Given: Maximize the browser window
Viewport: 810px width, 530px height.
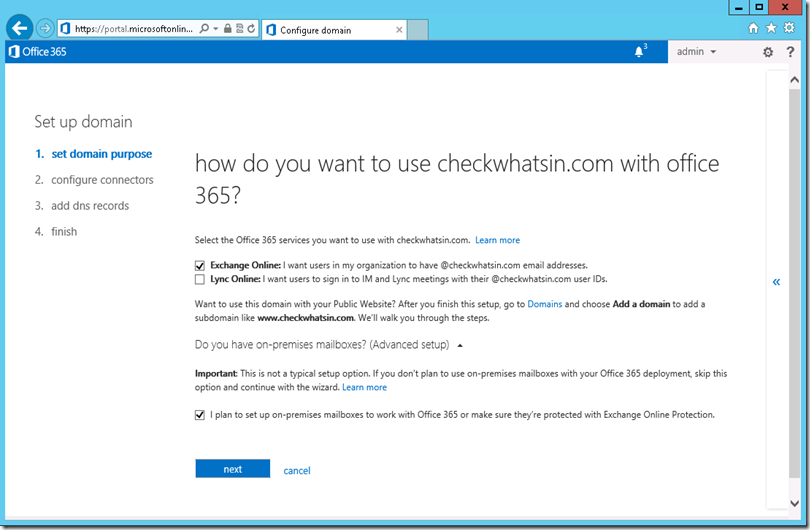Looking at the screenshot, I should [759, 7].
